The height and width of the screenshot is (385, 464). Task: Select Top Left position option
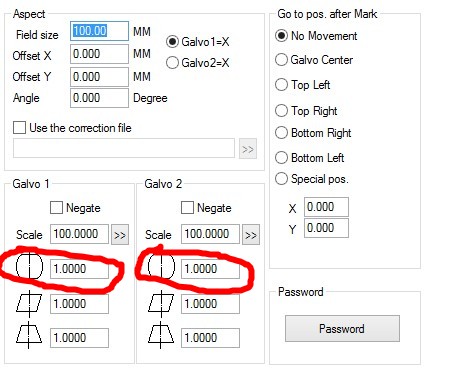click(x=281, y=85)
